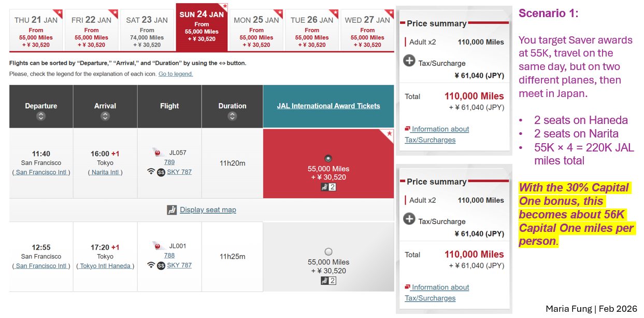The width and height of the screenshot is (644, 318).
Task: Expand Tax/Surcharge in the lower price summary
Action: [409, 219]
